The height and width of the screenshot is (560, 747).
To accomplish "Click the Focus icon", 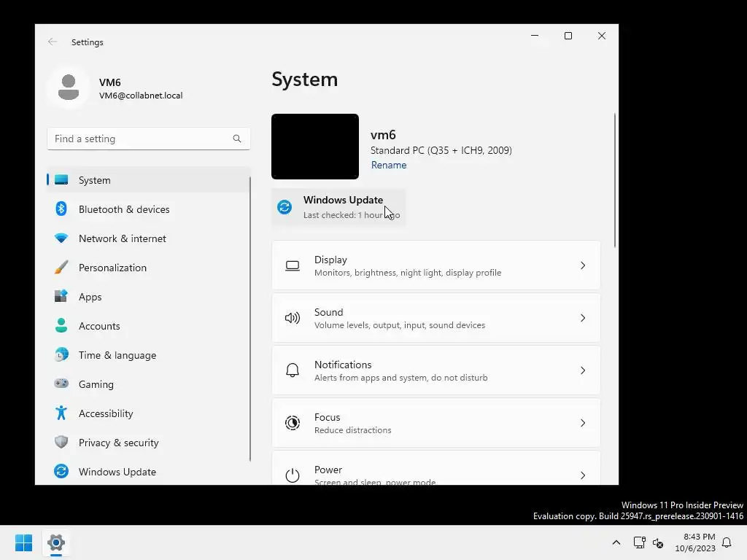I will click(x=293, y=423).
